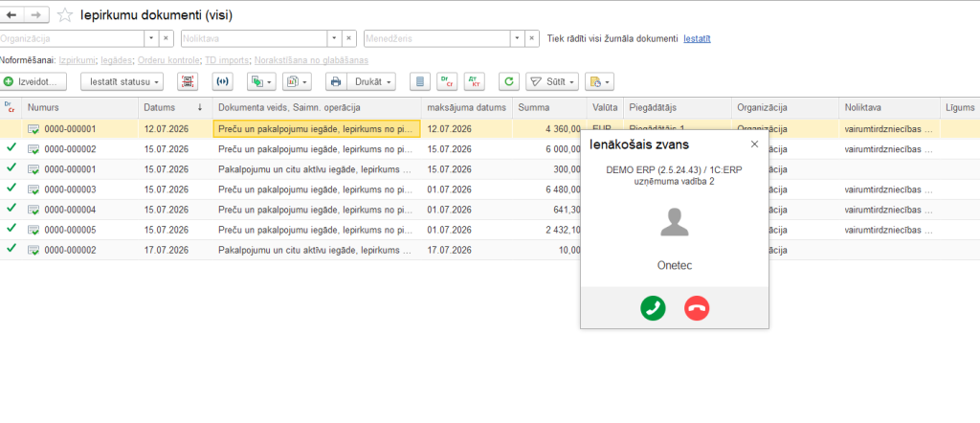Screen dimensions: 980x423
Task: Click the DrCr postings toolbar icon
Action: pos(448,81)
